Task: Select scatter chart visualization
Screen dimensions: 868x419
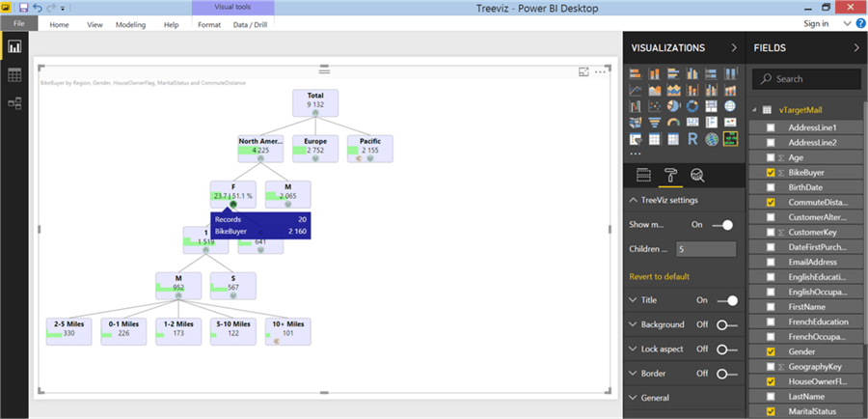Action: (655, 106)
